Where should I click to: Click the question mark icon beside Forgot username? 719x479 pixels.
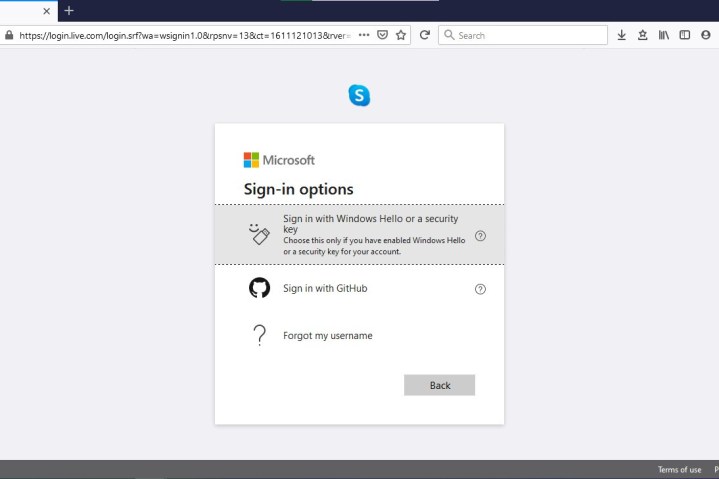coord(260,335)
